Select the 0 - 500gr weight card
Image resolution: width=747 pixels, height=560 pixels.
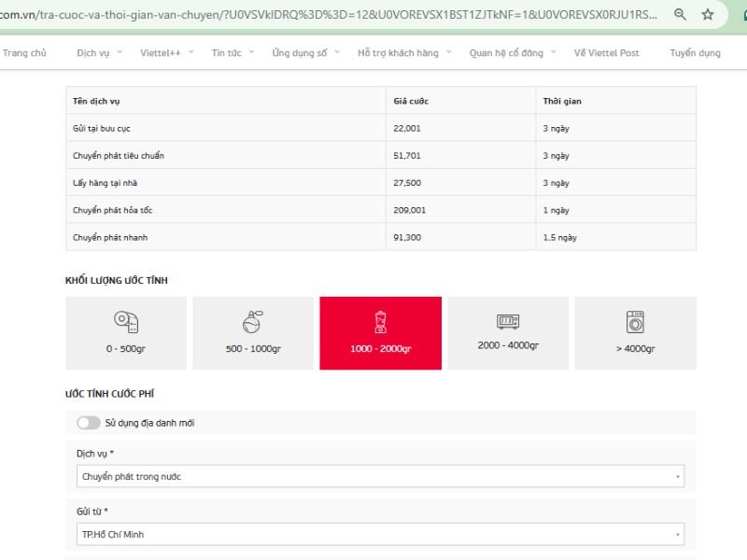pos(126,333)
